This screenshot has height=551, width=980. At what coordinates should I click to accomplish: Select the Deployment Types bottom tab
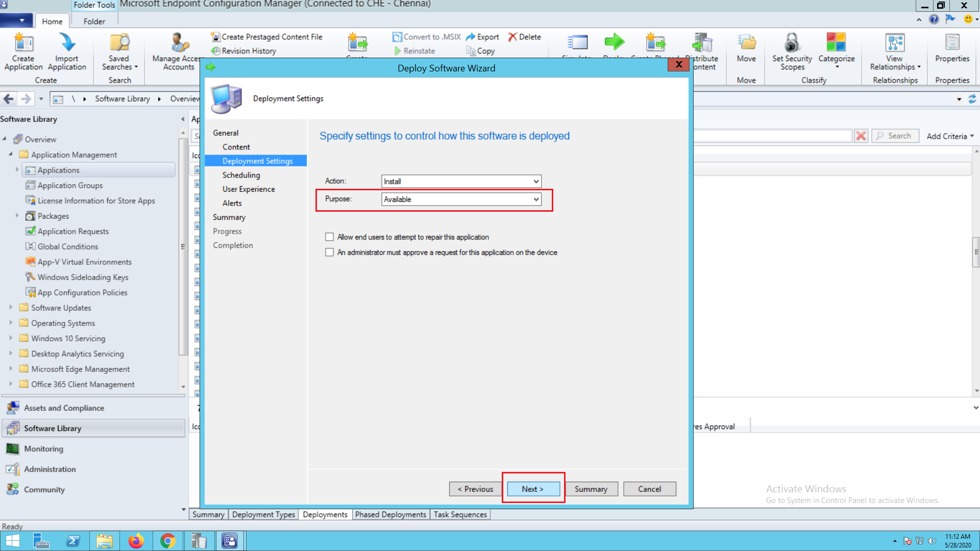(263, 514)
